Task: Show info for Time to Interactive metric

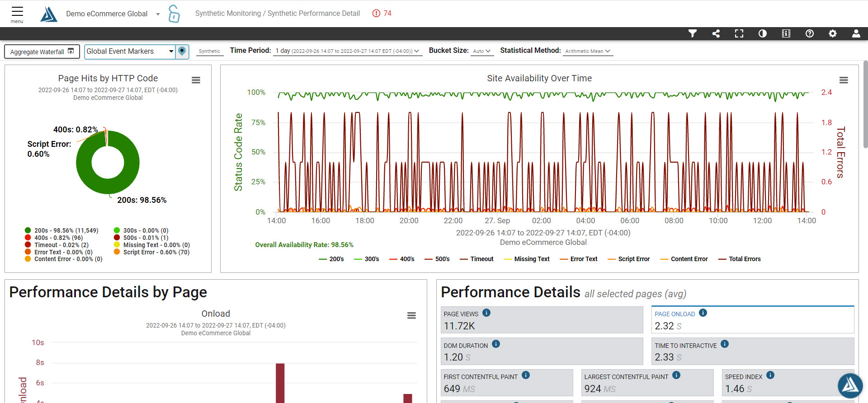Action: coord(725,344)
